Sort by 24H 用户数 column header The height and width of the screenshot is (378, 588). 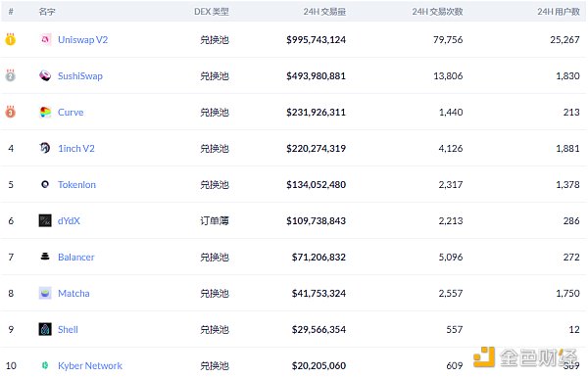[559, 12]
